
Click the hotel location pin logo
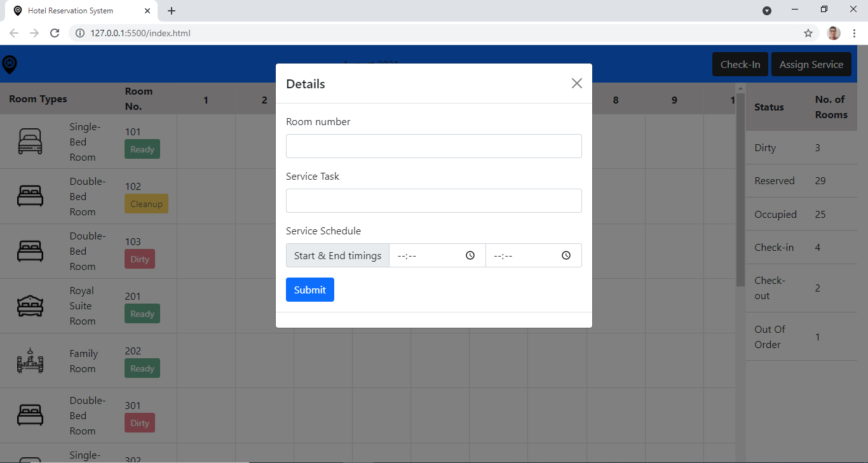(10, 64)
